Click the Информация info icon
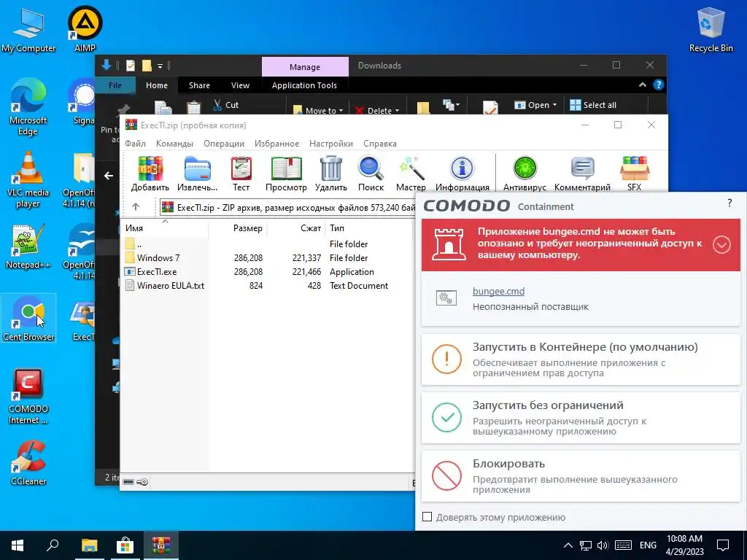This screenshot has width=747, height=560. coord(462,174)
